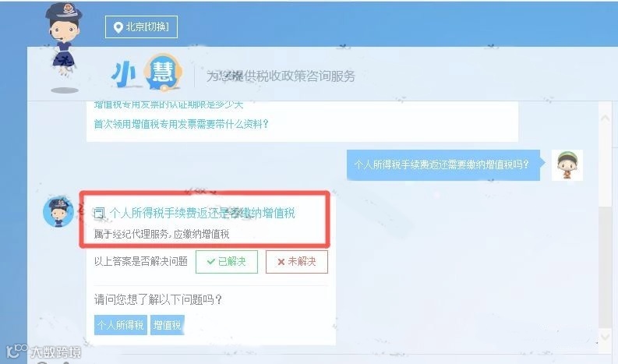Open link 首次领用增值税专用发票需要带什么资料？

click(182, 124)
